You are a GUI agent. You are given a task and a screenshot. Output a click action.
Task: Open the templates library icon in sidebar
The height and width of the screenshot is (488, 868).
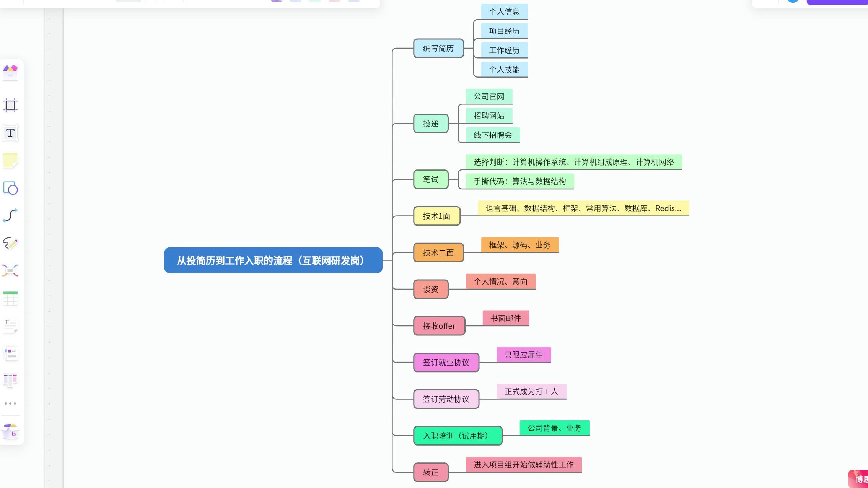[10, 72]
